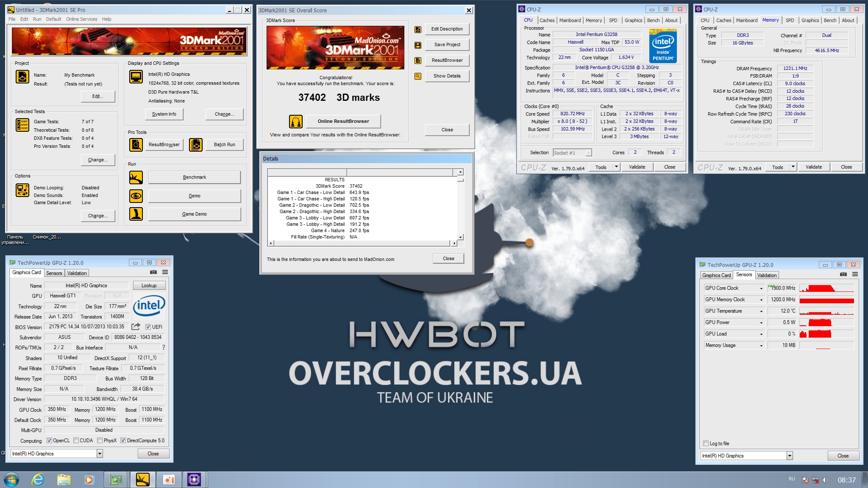Switch to the Validation tab in GPU-Z Sensors window
Image resolution: width=868 pixels, height=488 pixels.
(x=767, y=275)
